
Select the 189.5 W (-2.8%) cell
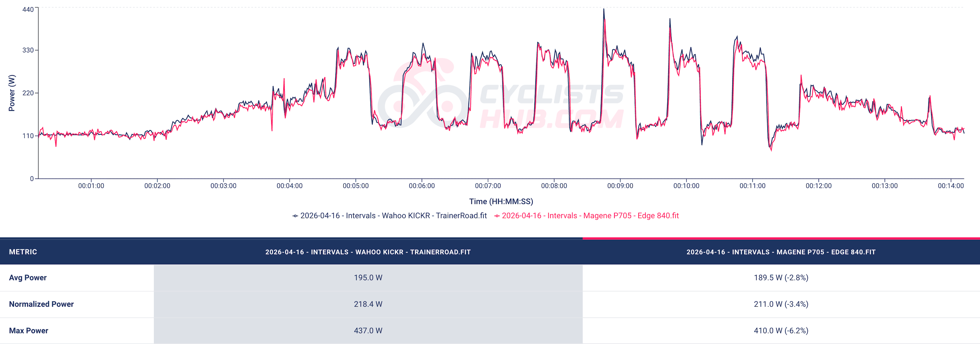781,278
